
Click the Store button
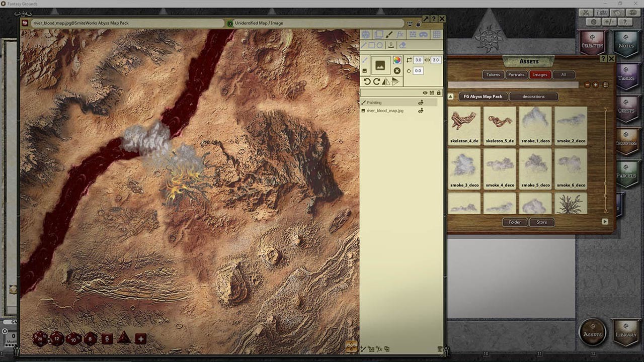click(542, 222)
